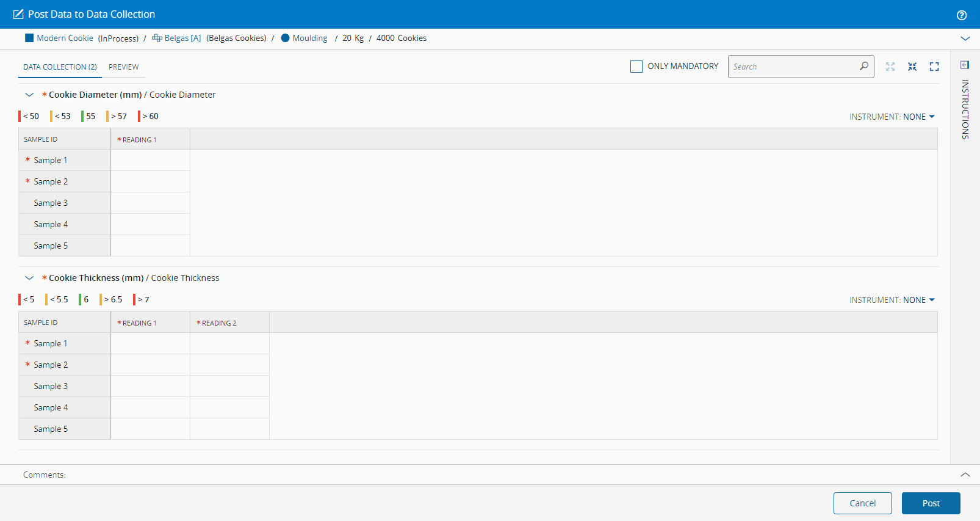Click the expand all sections icon

[890, 67]
